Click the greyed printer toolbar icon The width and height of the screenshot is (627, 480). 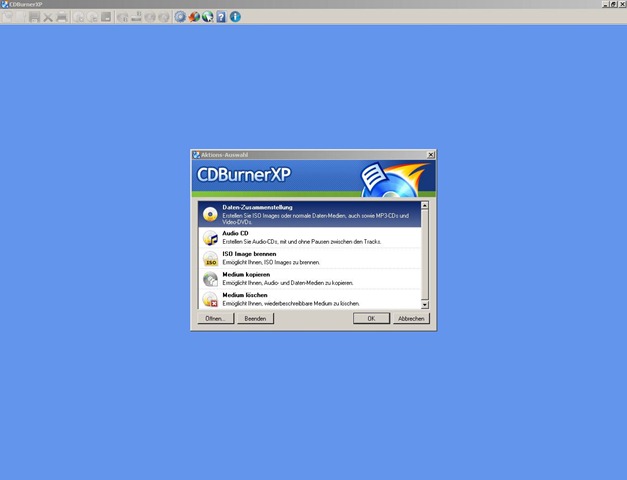coord(62,17)
